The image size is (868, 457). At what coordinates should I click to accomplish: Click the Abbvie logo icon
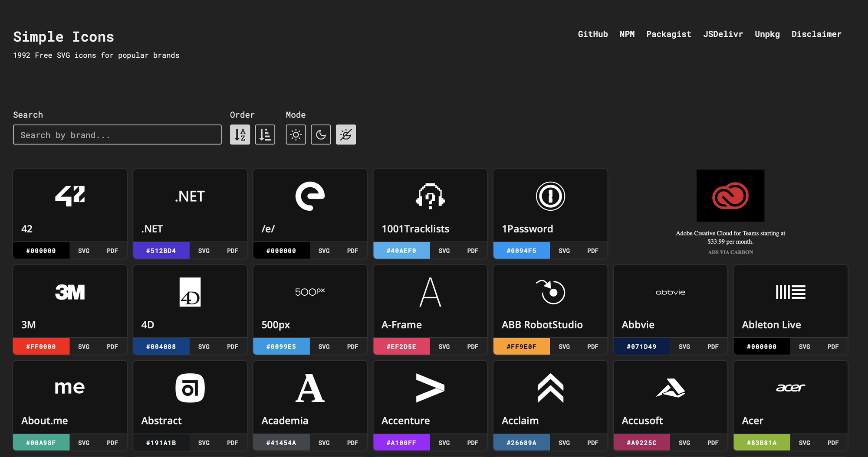[671, 292]
